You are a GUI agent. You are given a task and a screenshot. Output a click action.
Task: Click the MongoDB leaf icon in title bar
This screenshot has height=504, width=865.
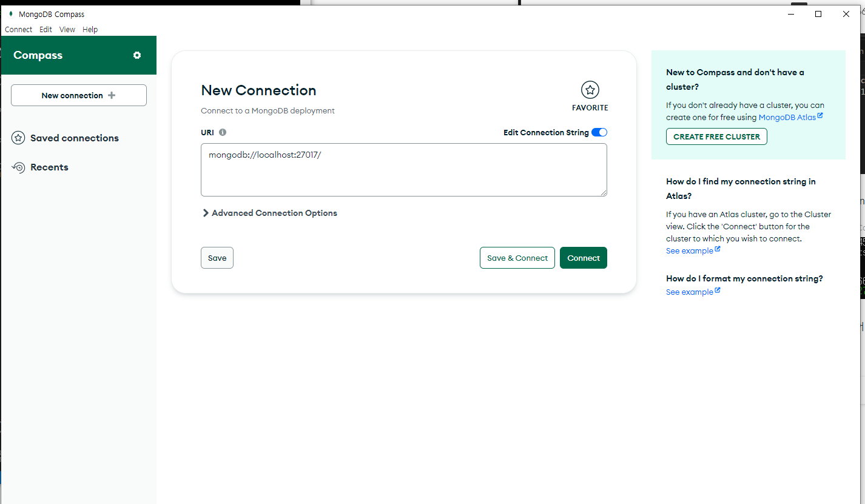pos(11,14)
